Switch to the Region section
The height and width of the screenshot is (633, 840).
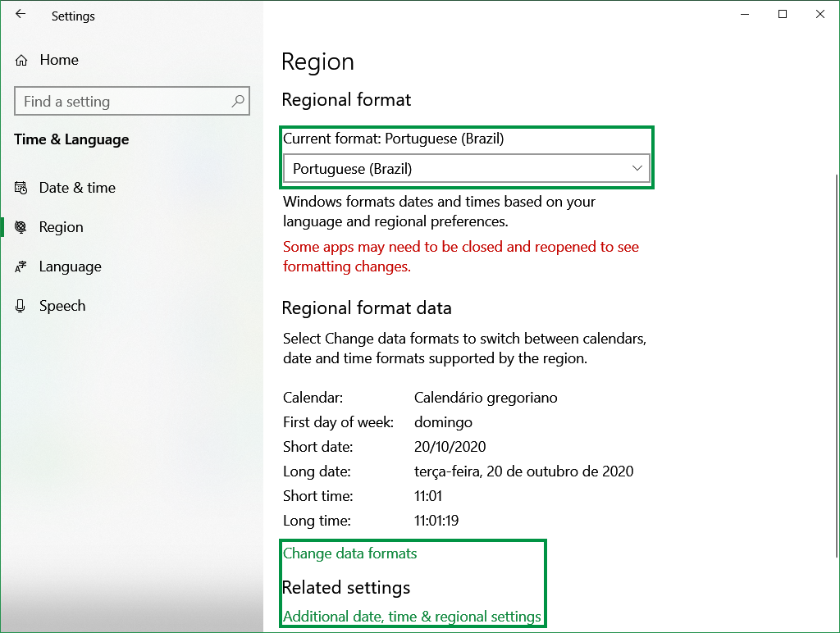click(59, 227)
